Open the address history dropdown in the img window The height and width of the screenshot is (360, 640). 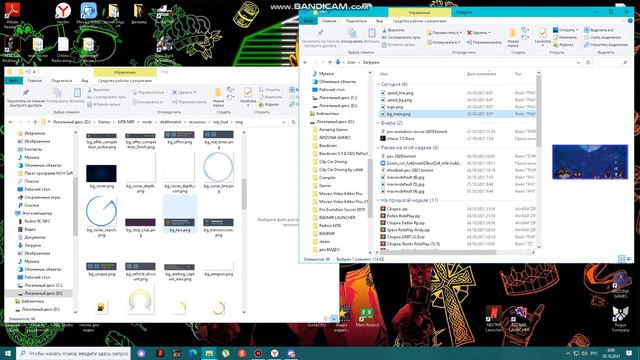tap(284, 122)
